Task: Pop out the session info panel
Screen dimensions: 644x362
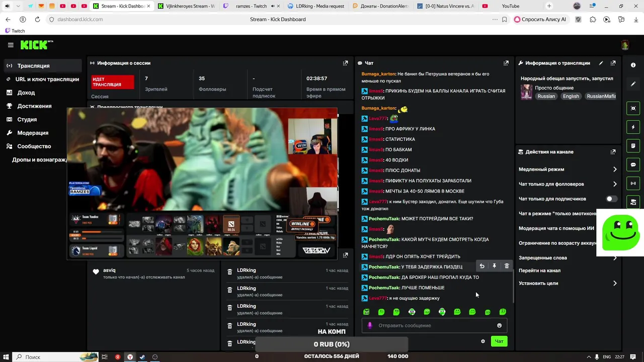Action: tap(345, 63)
